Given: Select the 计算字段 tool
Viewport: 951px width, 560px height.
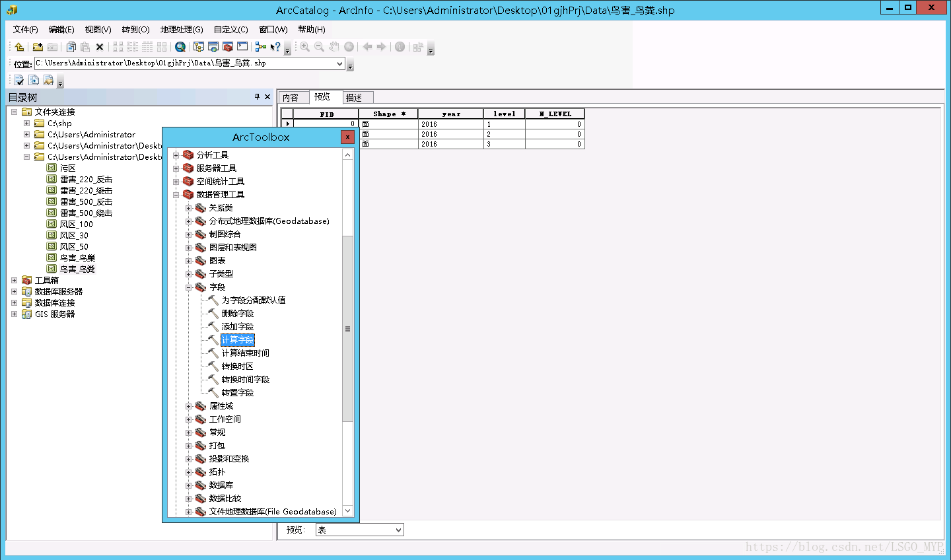Looking at the screenshot, I should click(x=238, y=339).
